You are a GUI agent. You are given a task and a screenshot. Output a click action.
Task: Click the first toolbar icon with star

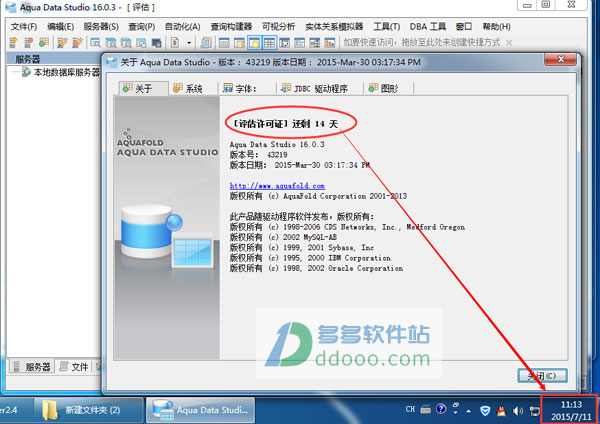13,42
